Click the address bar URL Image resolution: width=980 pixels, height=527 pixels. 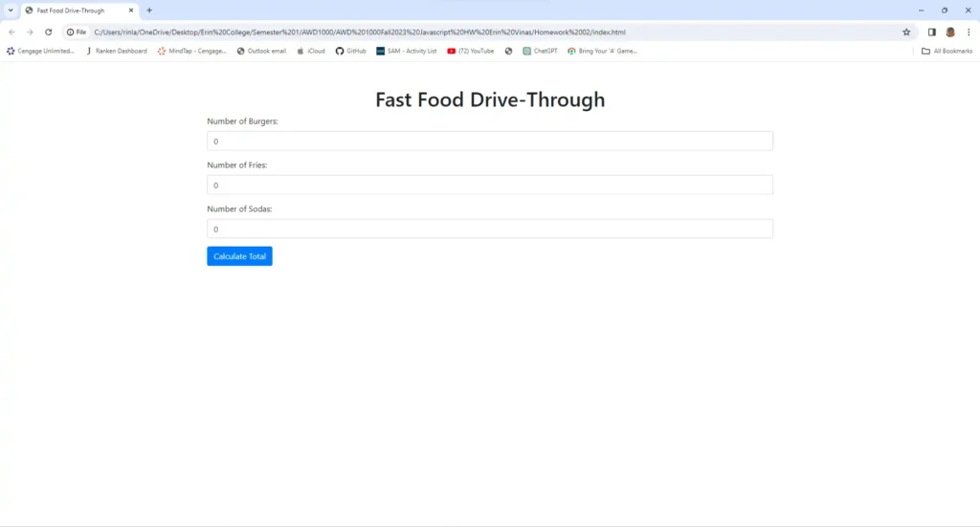pos(360,32)
